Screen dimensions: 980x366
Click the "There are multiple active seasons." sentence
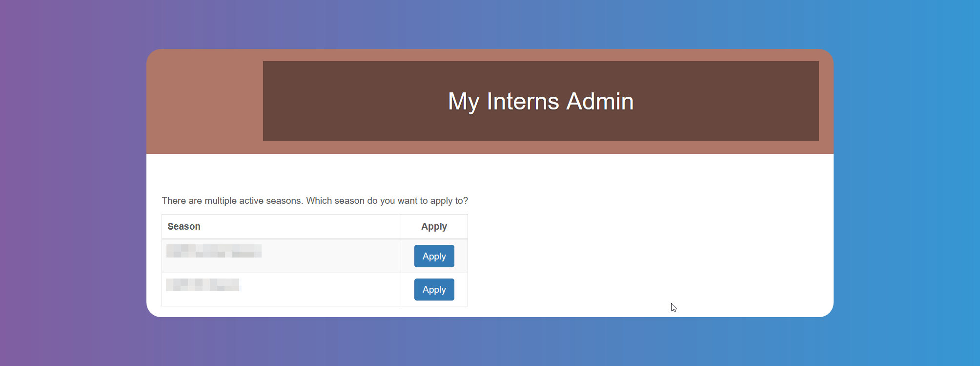232,201
